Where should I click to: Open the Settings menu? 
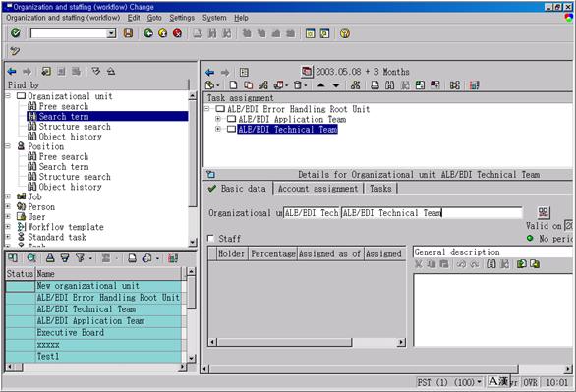click(182, 18)
